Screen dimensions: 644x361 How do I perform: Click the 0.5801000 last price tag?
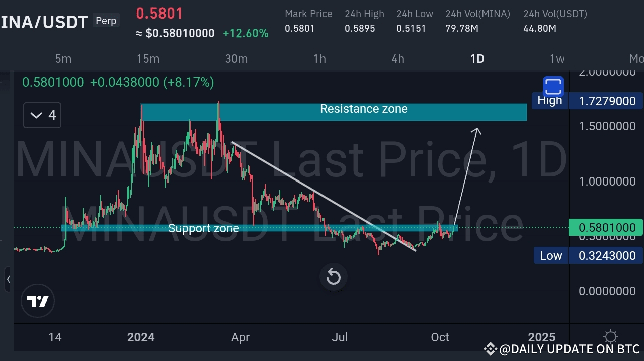[606, 228]
